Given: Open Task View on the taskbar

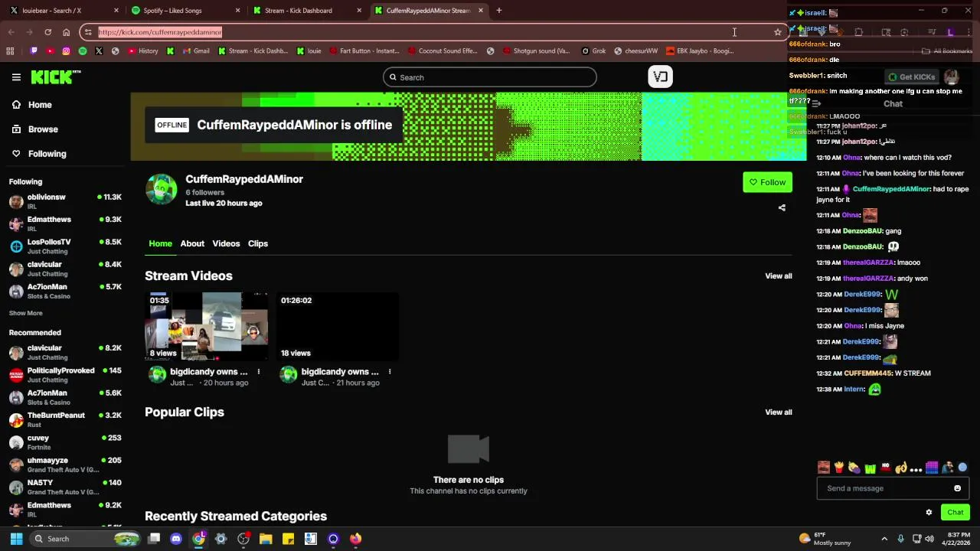Looking at the screenshot, I should [154, 539].
